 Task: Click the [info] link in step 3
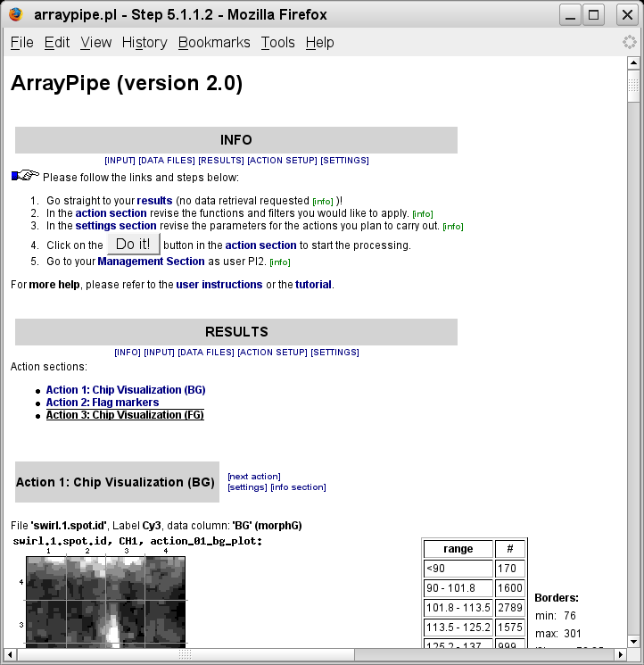point(453,227)
